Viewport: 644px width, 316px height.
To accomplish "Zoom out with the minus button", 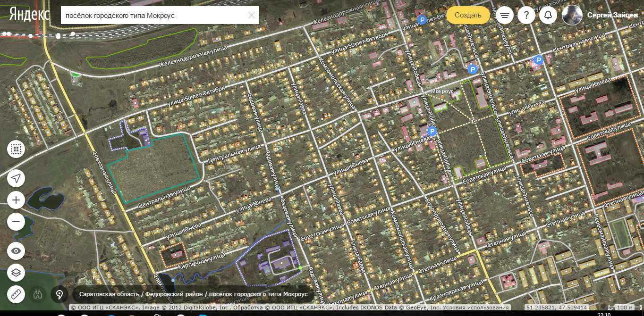I will coord(16,221).
